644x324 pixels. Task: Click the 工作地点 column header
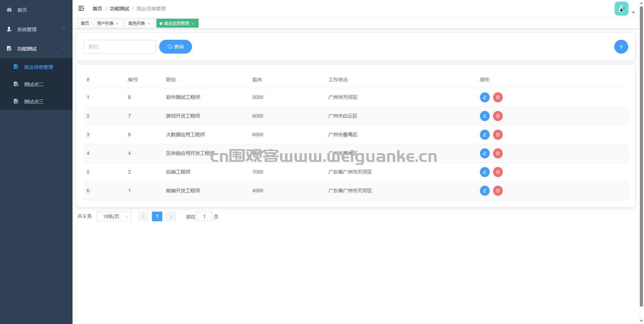pyautogui.click(x=338, y=80)
